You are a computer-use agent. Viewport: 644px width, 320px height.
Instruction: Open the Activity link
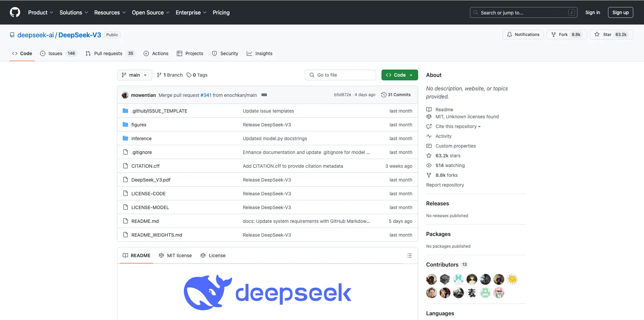tap(439, 136)
